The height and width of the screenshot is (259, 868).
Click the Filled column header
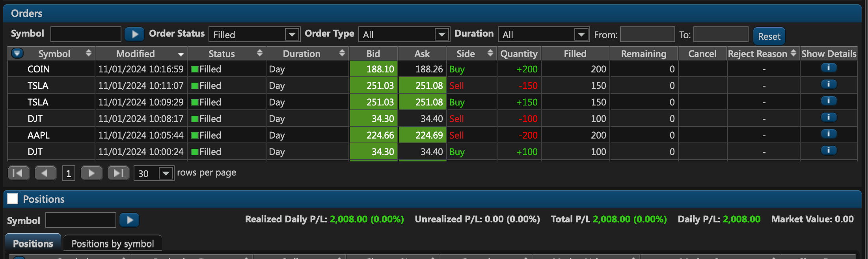click(x=575, y=54)
